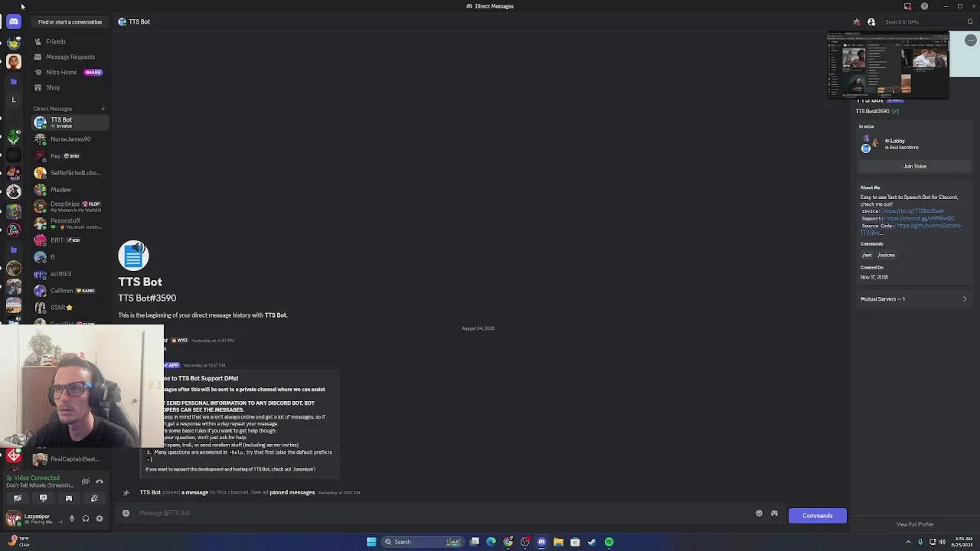
Task: Open pinned messages icon in header
Action: click(x=857, y=21)
